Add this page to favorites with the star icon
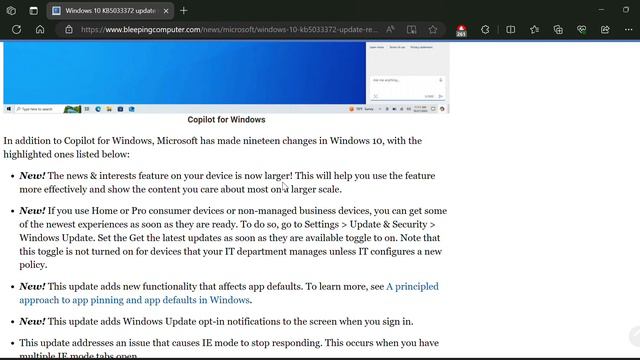This screenshot has height=360, width=640. 433,29
